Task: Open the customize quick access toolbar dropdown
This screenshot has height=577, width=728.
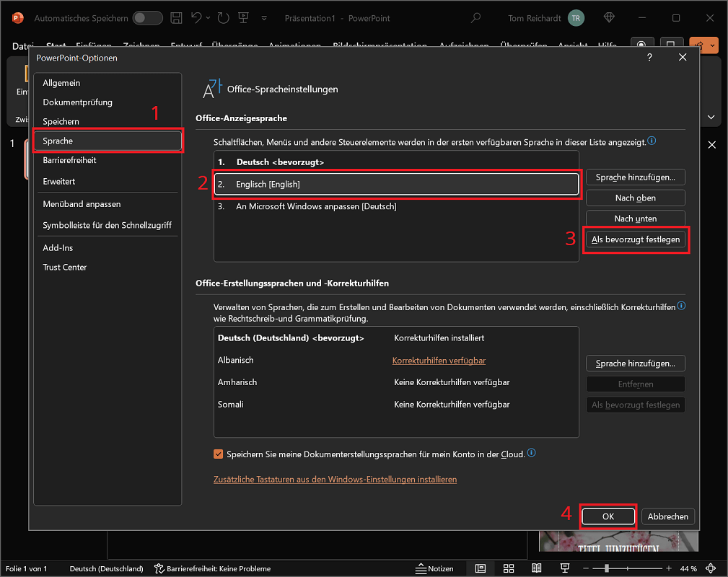Action: click(264, 18)
